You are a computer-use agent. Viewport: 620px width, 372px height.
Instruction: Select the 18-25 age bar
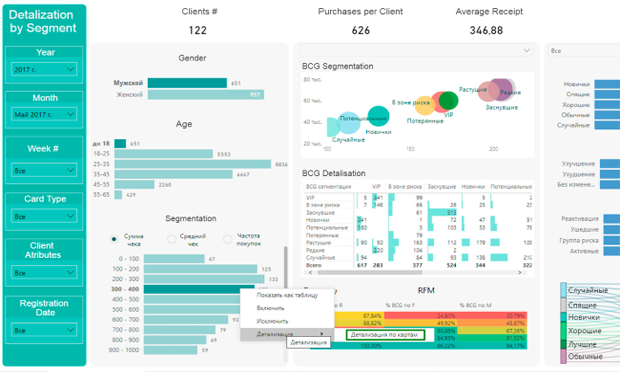pos(163,154)
